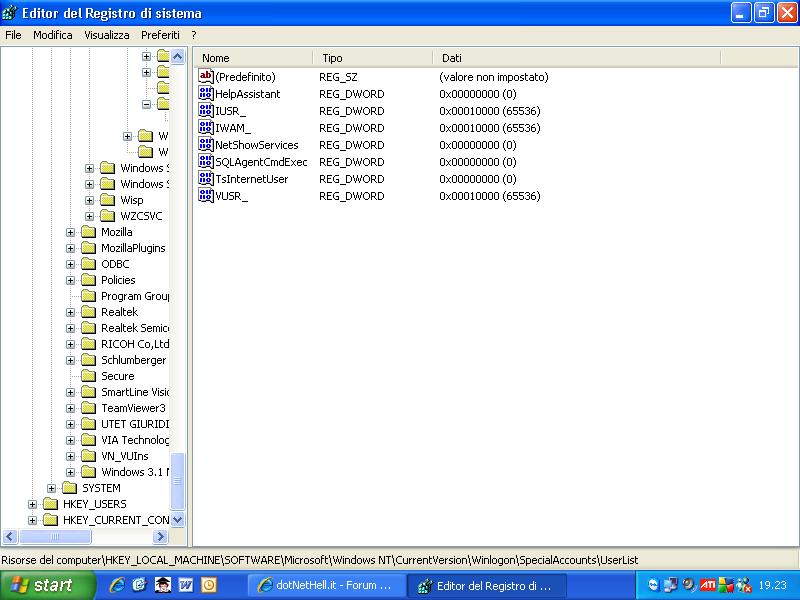800x600 pixels.
Task: Expand the Schlumberger key
Action: click(70, 360)
